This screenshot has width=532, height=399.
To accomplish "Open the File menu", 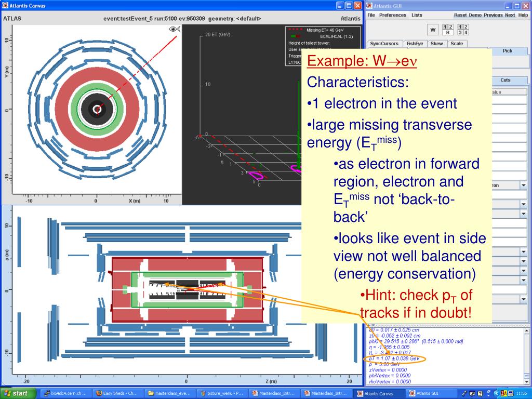I will (x=371, y=15).
